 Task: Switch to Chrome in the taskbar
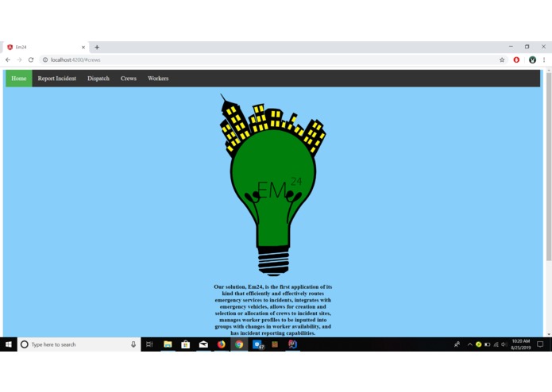coord(239,344)
